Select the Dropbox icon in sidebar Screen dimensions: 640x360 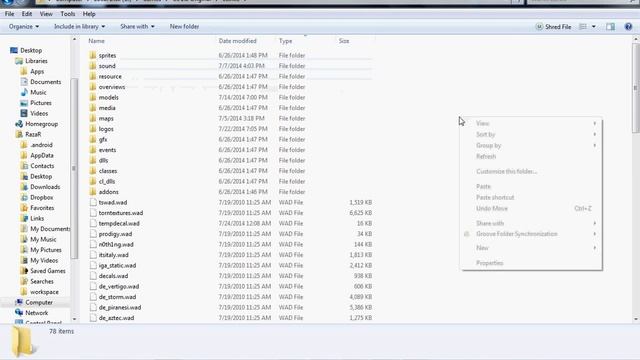click(24, 197)
